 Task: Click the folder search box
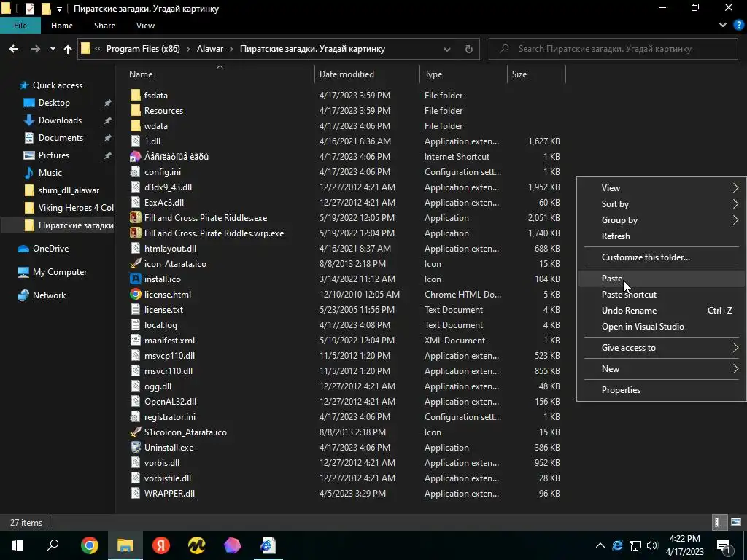pos(614,49)
